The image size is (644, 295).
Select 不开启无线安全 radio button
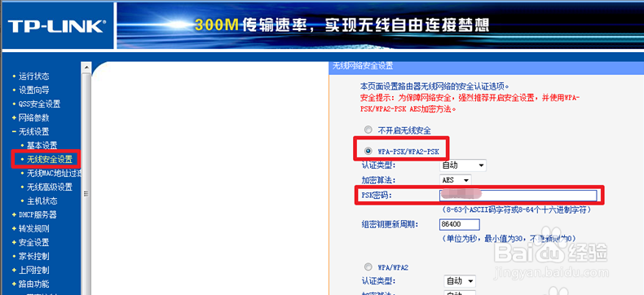[368, 130]
